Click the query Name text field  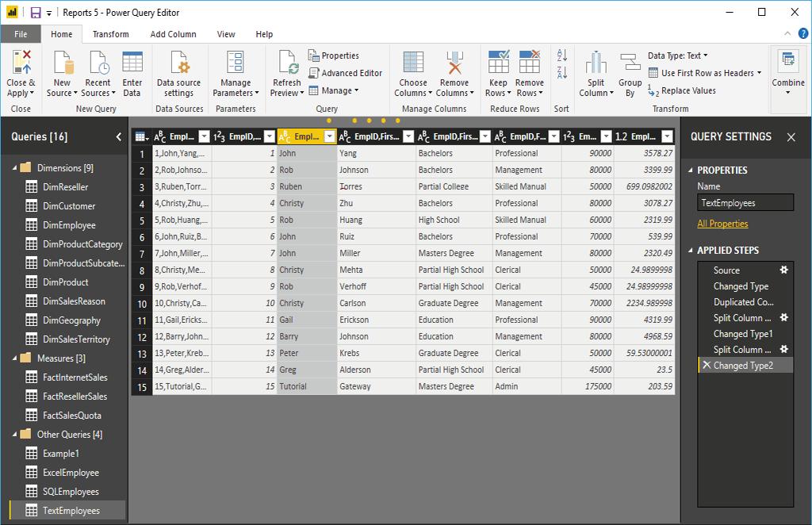[x=745, y=203]
